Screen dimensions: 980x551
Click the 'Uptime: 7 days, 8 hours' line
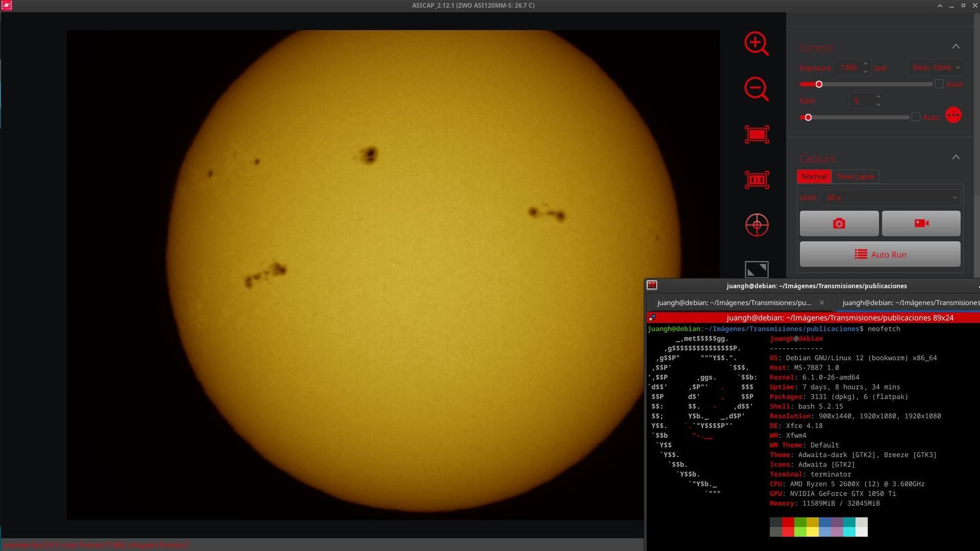(x=835, y=387)
